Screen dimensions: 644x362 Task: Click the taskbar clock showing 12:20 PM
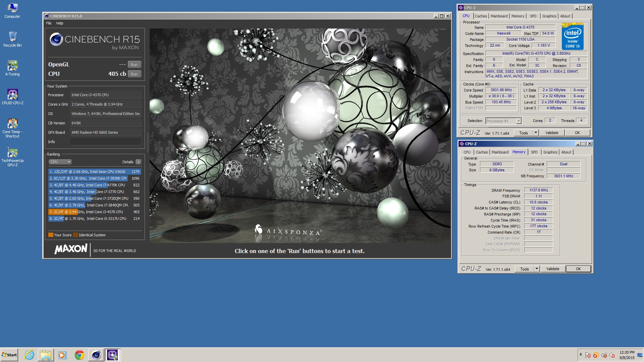[x=627, y=355]
